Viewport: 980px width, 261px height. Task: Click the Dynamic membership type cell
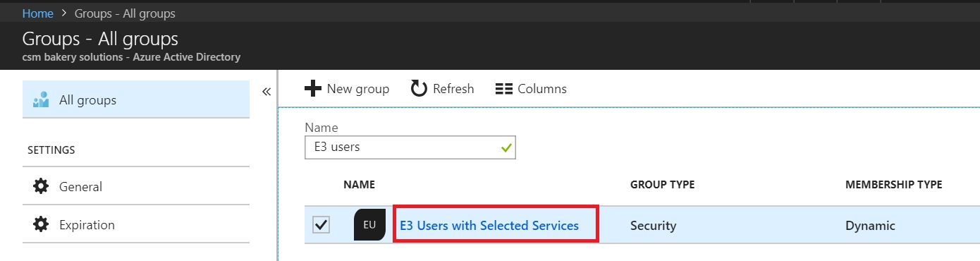point(870,226)
